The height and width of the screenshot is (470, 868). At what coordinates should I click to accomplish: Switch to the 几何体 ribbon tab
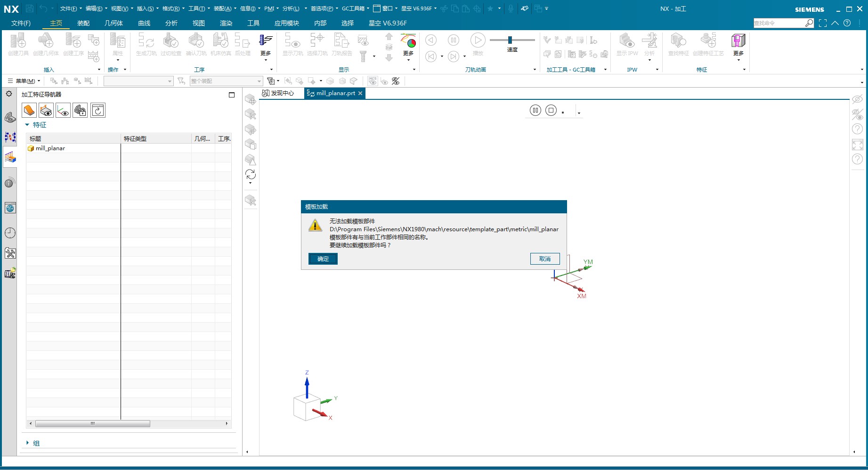114,23
